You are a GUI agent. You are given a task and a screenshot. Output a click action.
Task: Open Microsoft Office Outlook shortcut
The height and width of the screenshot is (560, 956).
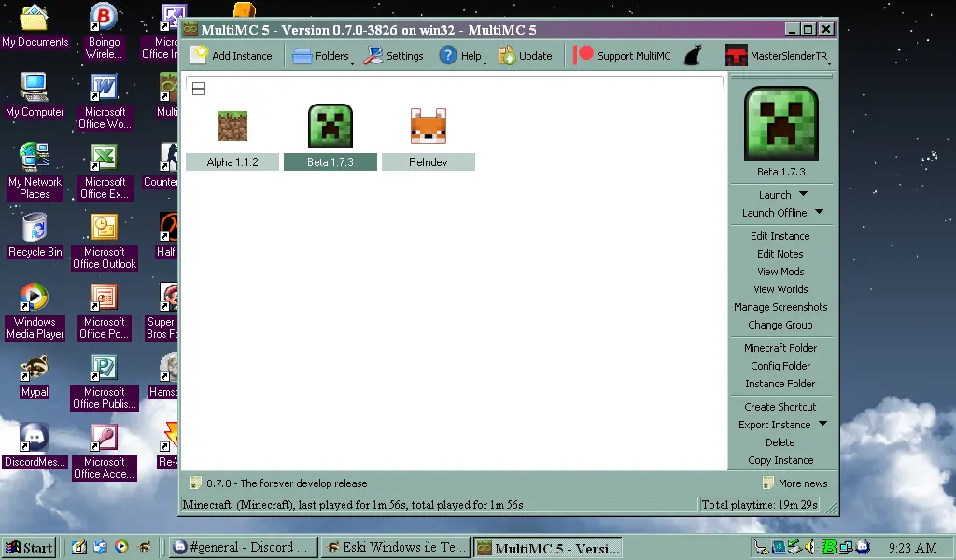pos(105,242)
